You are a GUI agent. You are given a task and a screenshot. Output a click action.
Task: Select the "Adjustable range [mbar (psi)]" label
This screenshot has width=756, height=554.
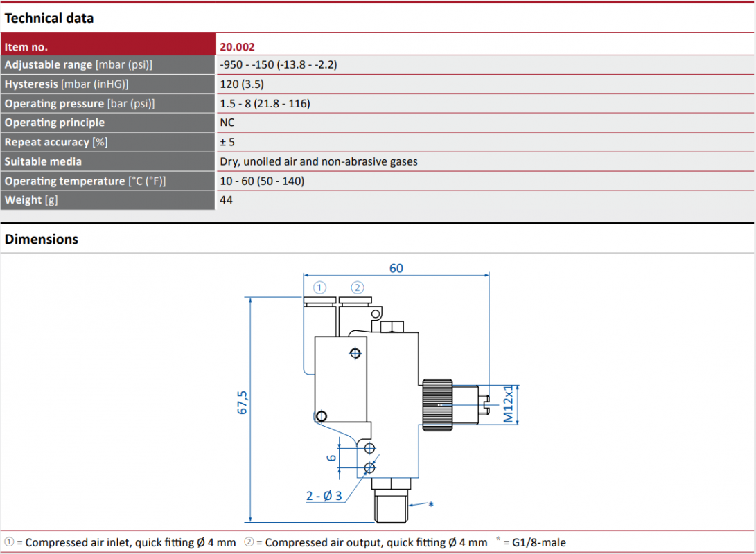pos(78,64)
